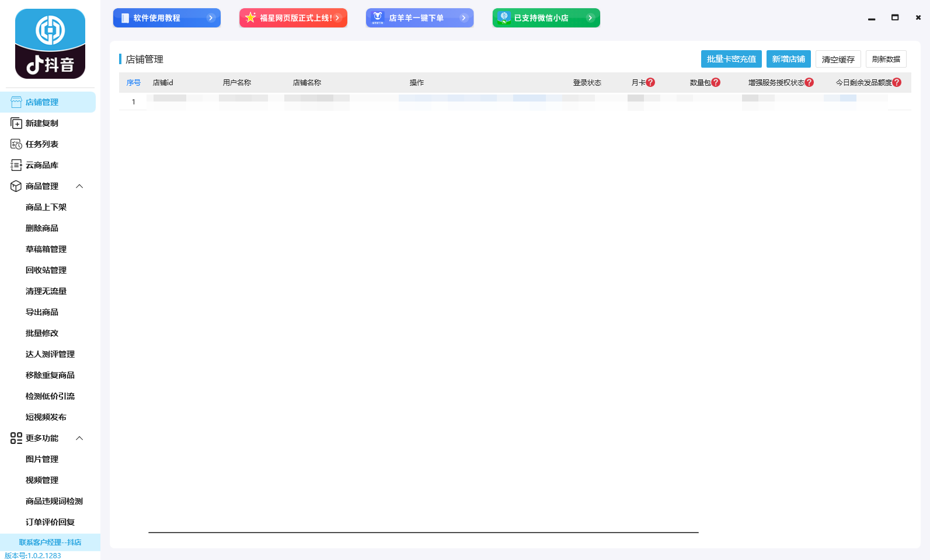930x560 pixels.
Task: Open 商品违规词检测
Action: 54,501
